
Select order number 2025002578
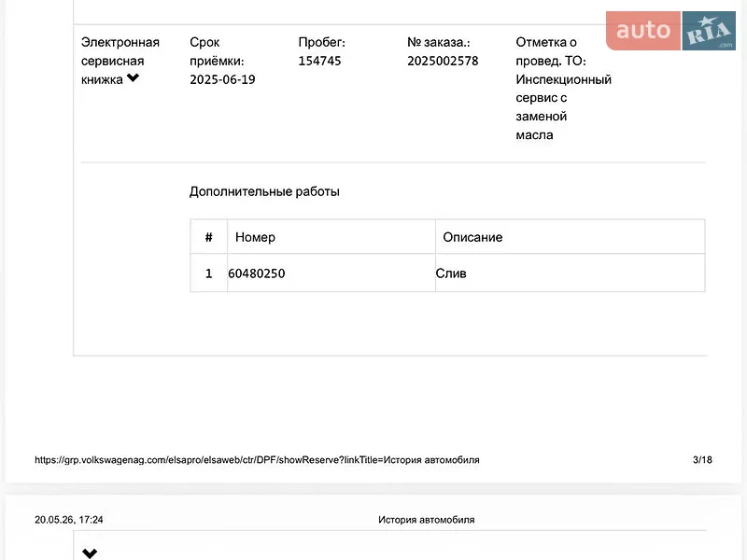[x=443, y=61]
